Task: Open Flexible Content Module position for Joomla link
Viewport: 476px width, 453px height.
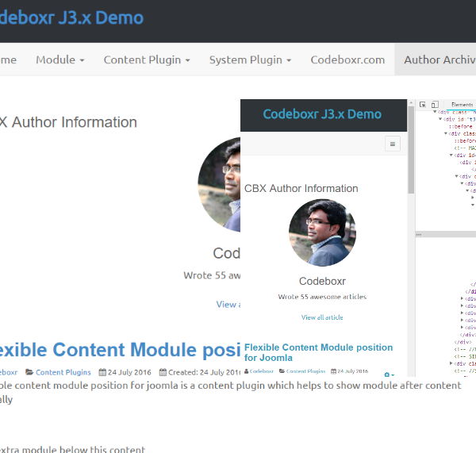Action: point(318,352)
